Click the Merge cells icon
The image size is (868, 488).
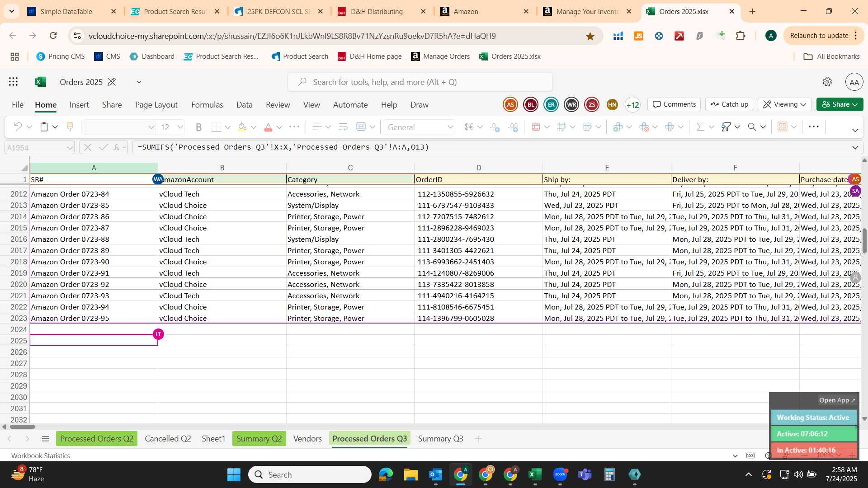pos(361,127)
